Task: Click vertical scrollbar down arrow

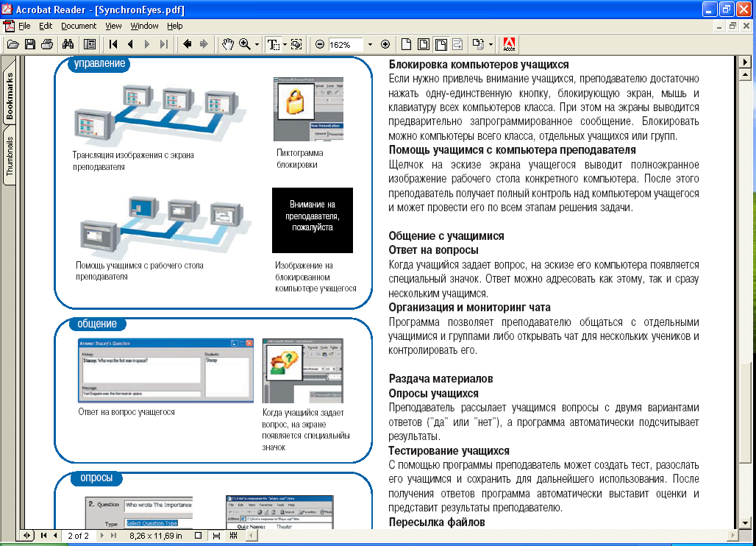Action: pos(746,523)
